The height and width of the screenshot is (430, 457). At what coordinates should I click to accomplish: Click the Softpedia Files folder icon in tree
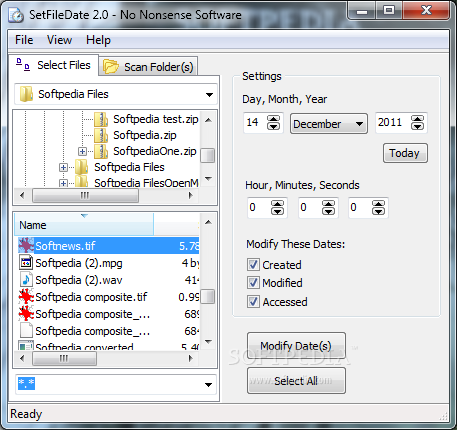[82, 167]
